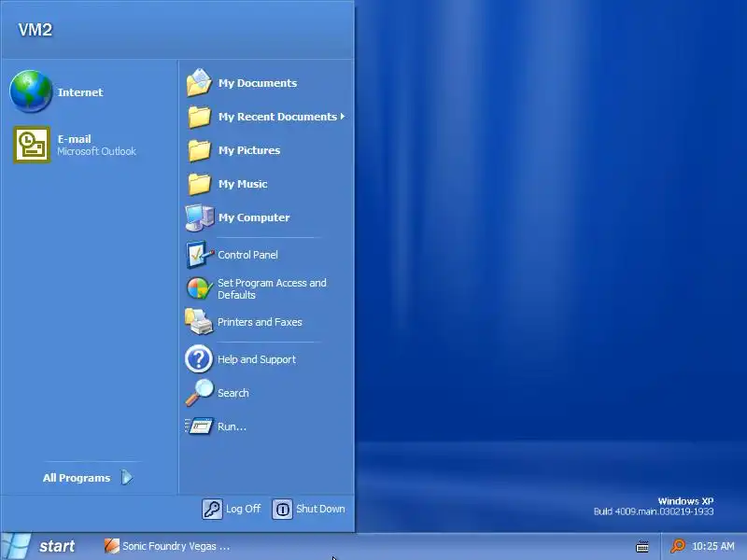Select Set Program Access and Defaults label
The width and height of the screenshot is (747, 560).
272,288
